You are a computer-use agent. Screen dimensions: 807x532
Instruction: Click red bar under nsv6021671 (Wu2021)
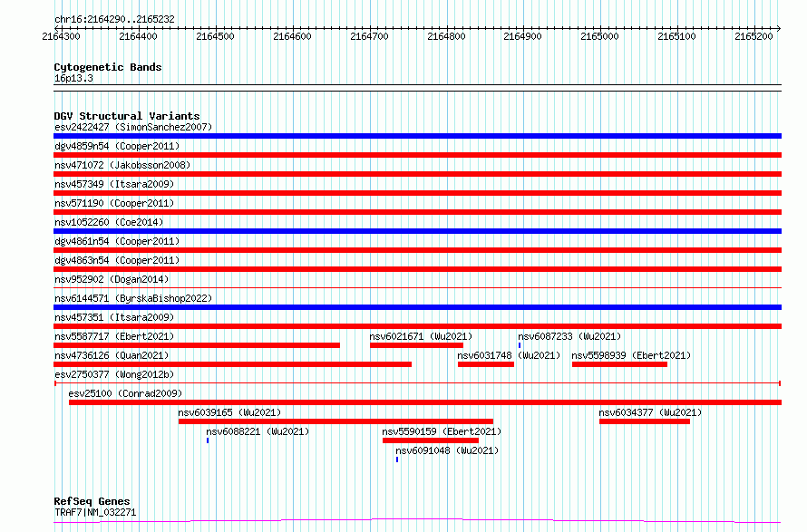click(x=416, y=345)
